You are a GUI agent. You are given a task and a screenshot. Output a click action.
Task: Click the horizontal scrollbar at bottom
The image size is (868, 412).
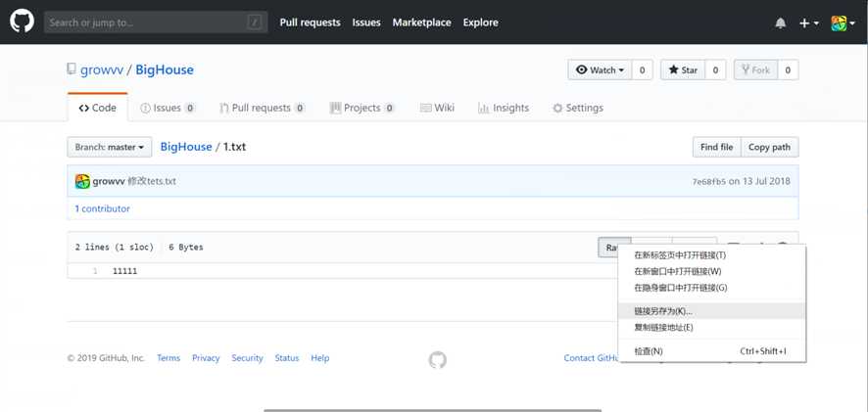coord(432,410)
